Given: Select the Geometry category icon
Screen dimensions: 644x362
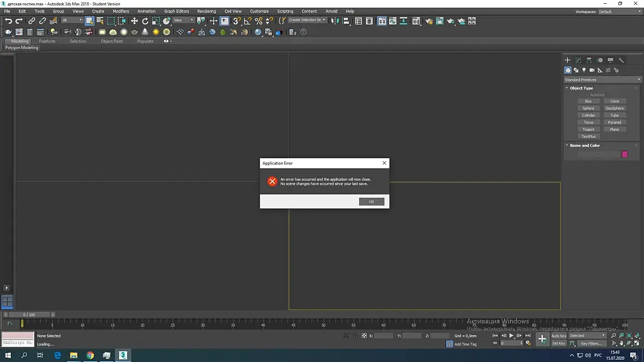Looking at the screenshot, I should [x=568, y=70].
